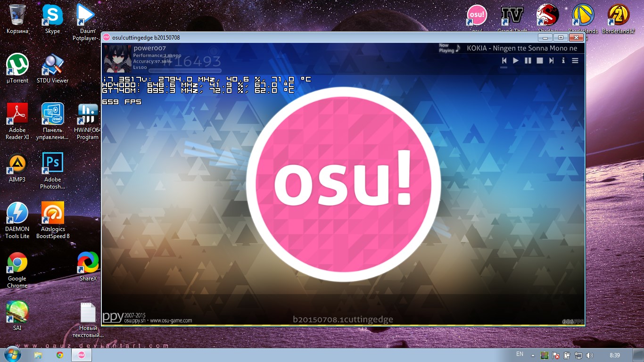Viewport: 644px width, 362px height.
Task: Open the volume speaker tray icon
Action: (x=590, y=355)
